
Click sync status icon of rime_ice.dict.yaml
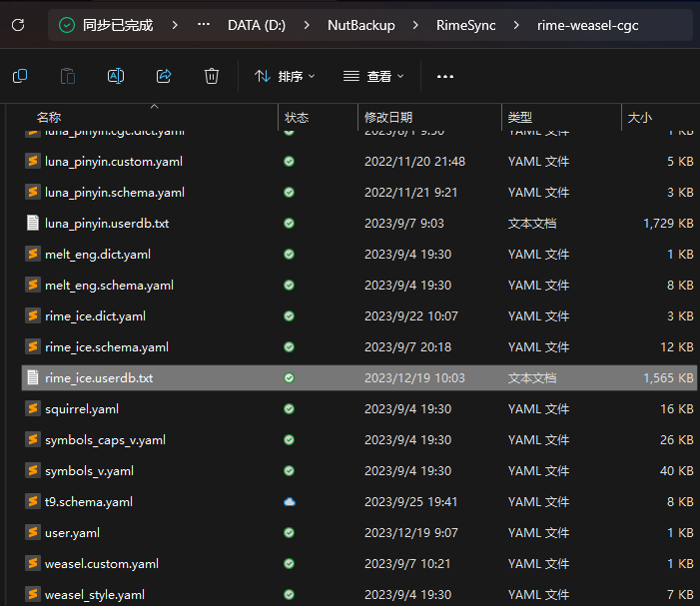pyautogui.click(x=290, y=315)
